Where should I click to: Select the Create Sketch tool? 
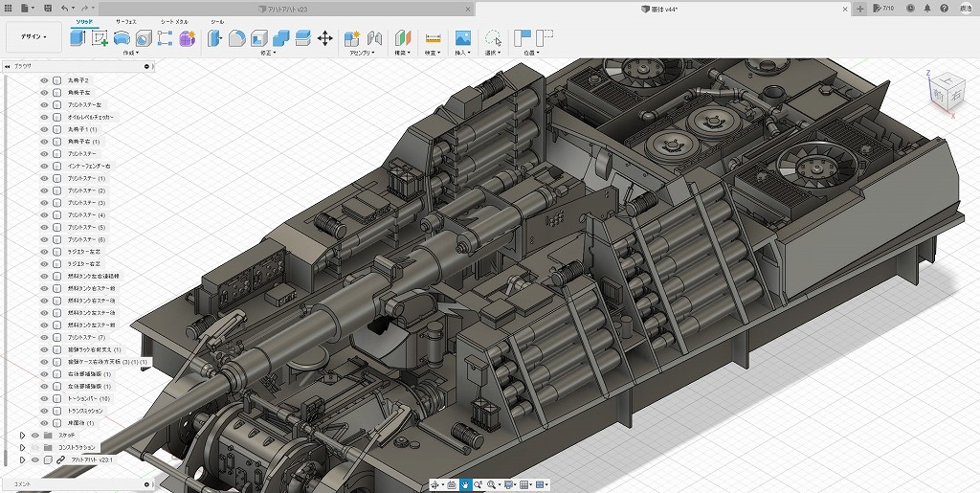pyautogui.click(x=100, y=38)
